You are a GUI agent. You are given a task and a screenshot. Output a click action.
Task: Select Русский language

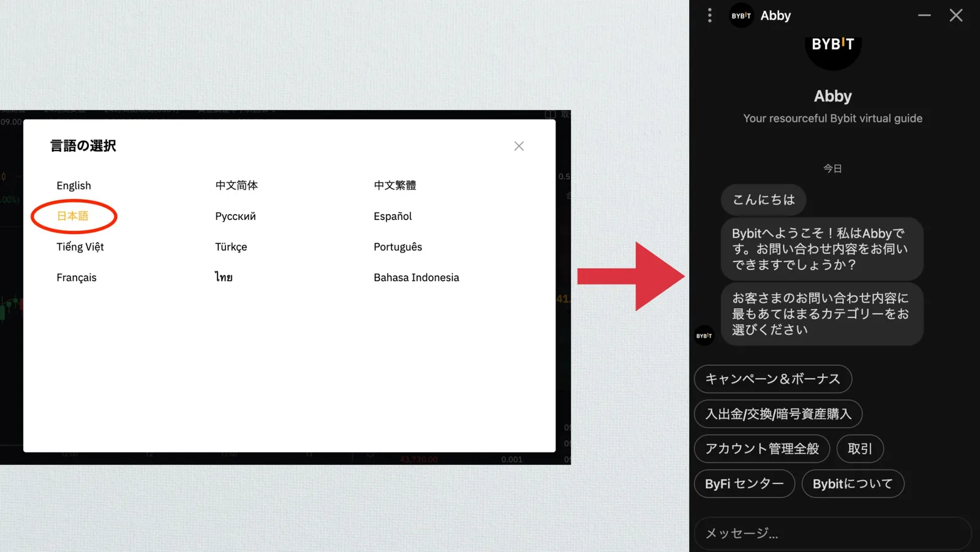click(x=235, y=216)
